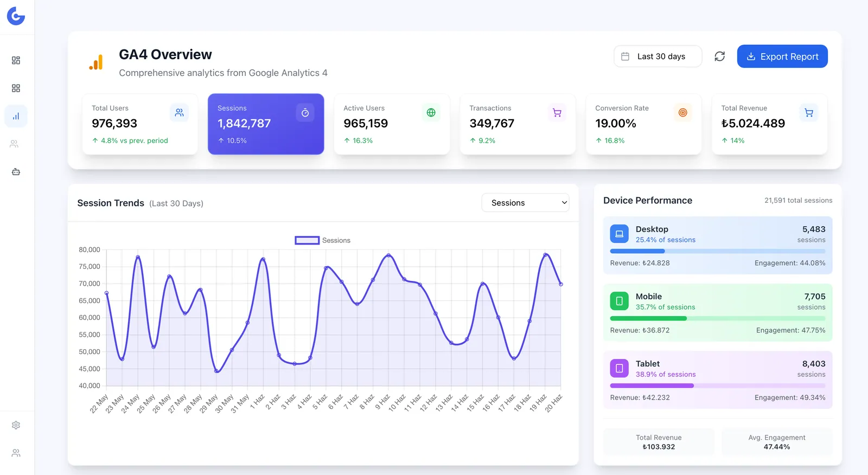
Task: Click "35.7% of sessions" under Mobile
Action: click(665, 307)
